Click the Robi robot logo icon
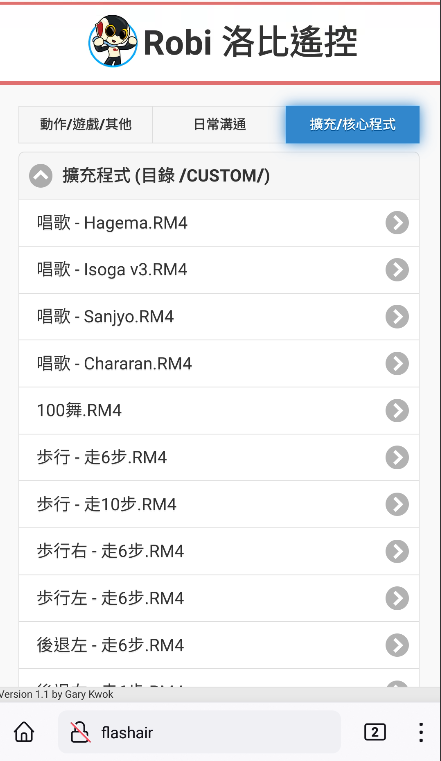The height and width of the screenshot is (761, 441). (x=113, y=41)
